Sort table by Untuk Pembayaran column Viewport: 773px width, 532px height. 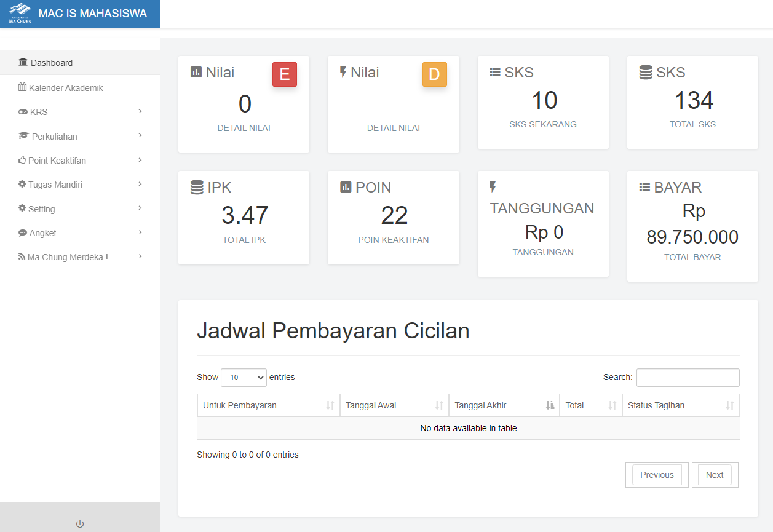coord(268,405)
